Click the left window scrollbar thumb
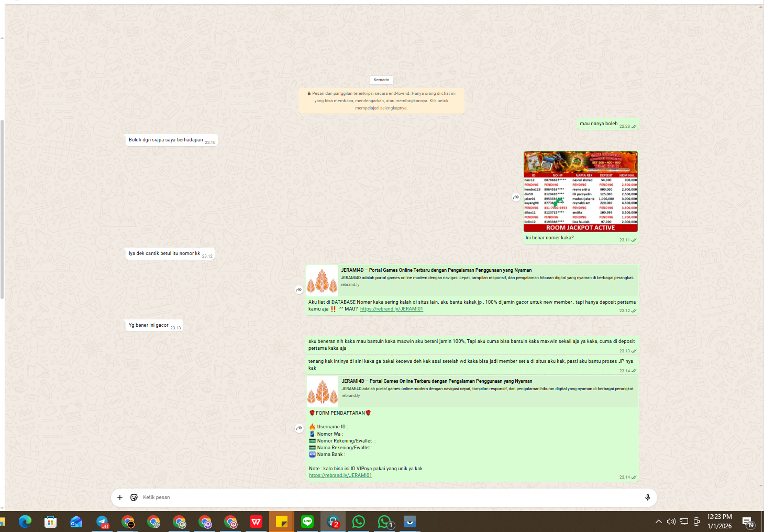Viewport: 764px width, 532px height. [2, 209]
